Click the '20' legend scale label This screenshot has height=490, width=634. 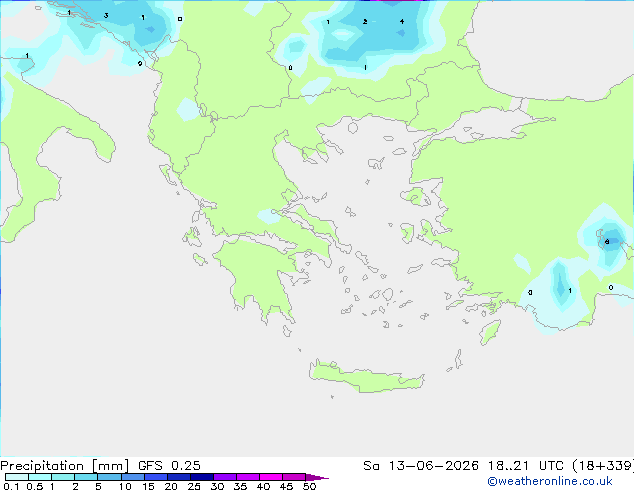[x=171, y=486]
